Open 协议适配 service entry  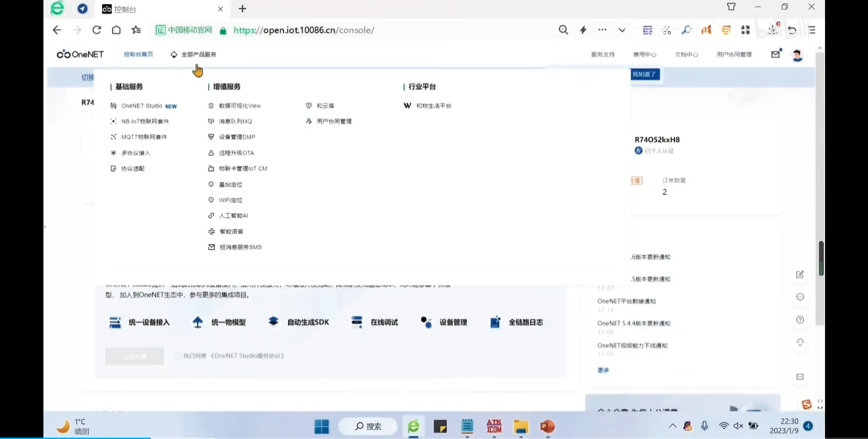tap(128, 169)
